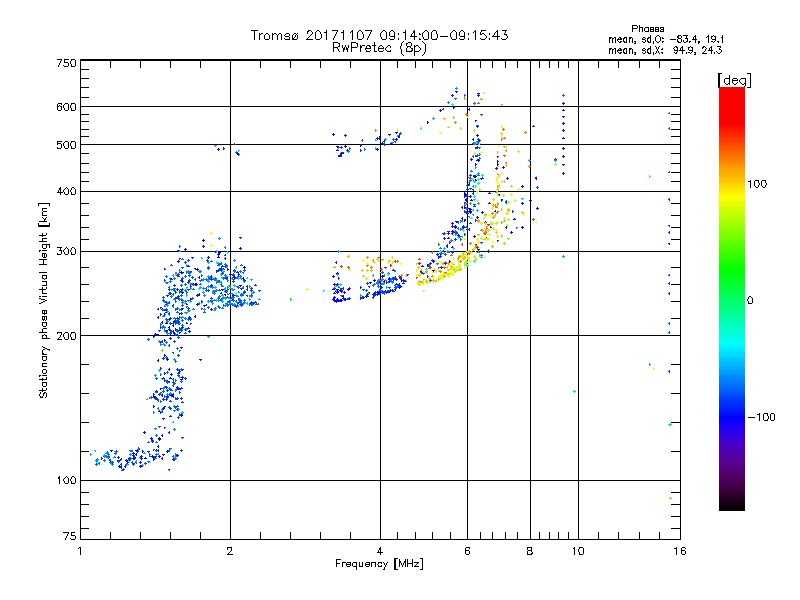
Task: Click the x-axis tick label '4'
Action: (380, 551)
